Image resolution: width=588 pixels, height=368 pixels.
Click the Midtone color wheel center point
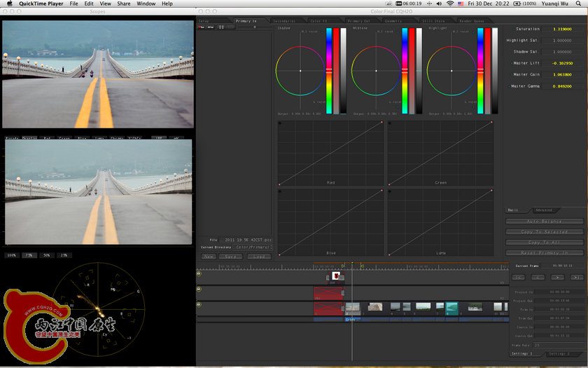click(376, 71)
